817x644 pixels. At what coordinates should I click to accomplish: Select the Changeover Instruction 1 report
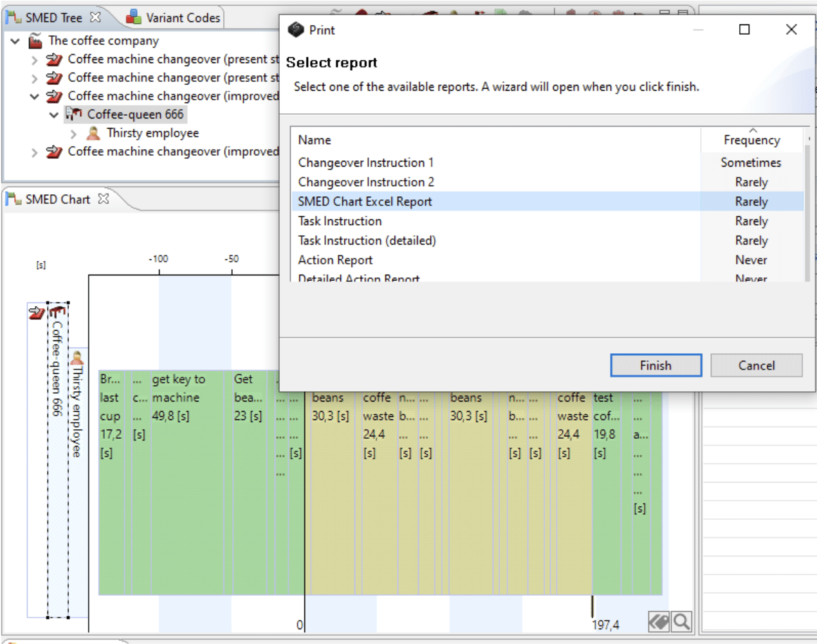(547, 163)
